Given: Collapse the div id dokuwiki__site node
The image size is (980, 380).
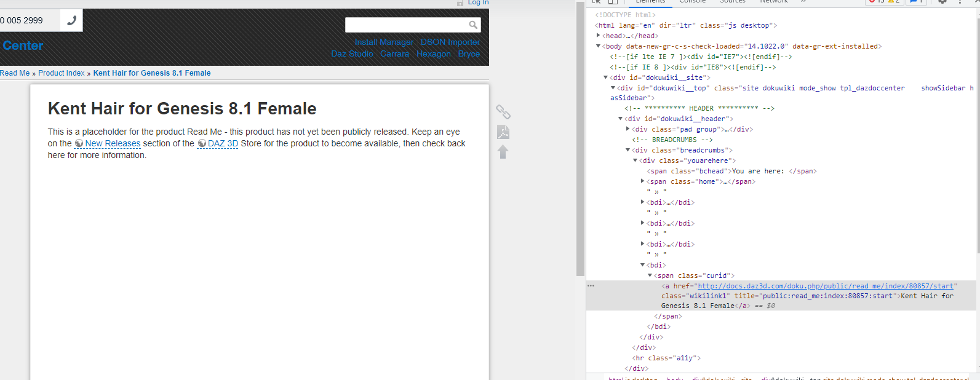Looking at the screenshot, I should pyautogui.click(x=605, y=77).
